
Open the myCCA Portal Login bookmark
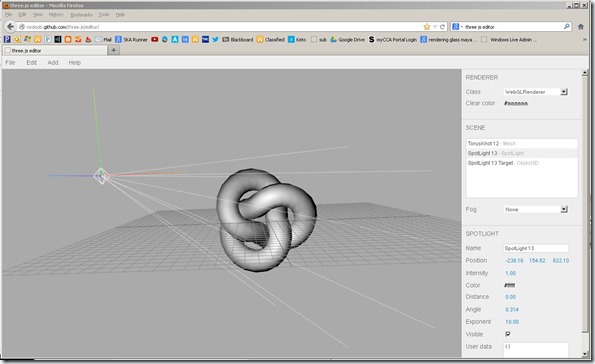coord(392,39)
